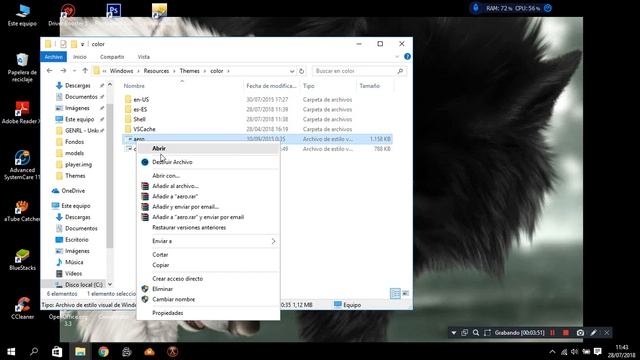Open the Vista ribbon tab

pyautogui.click(x=144, y=57)
